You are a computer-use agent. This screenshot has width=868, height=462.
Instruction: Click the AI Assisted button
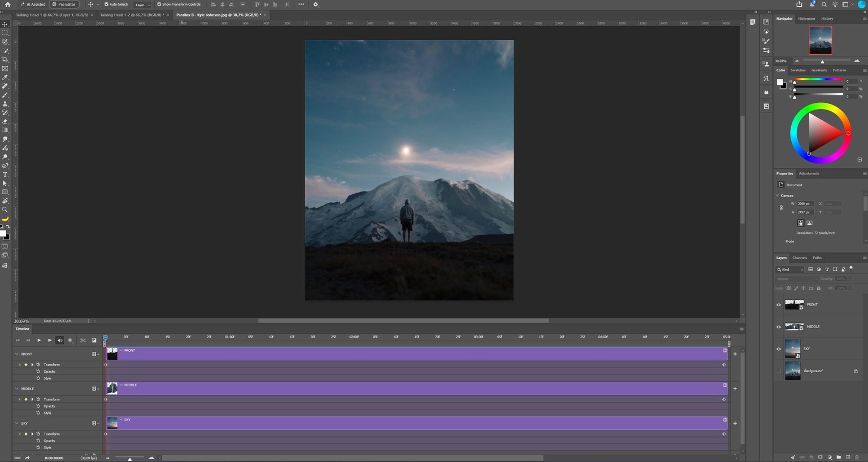coord(34,5)
